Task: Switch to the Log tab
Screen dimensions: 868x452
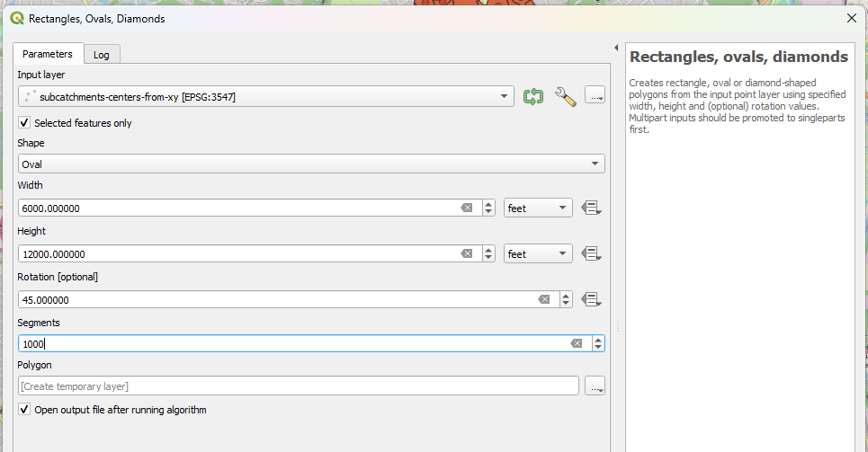Action: point(102,55)
